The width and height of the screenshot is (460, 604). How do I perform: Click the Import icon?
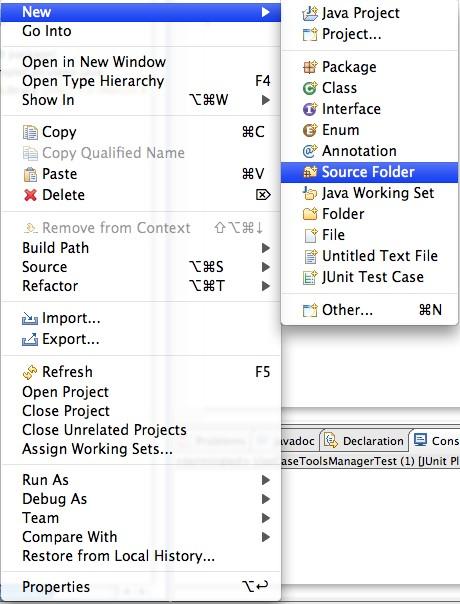coord(30,319)
